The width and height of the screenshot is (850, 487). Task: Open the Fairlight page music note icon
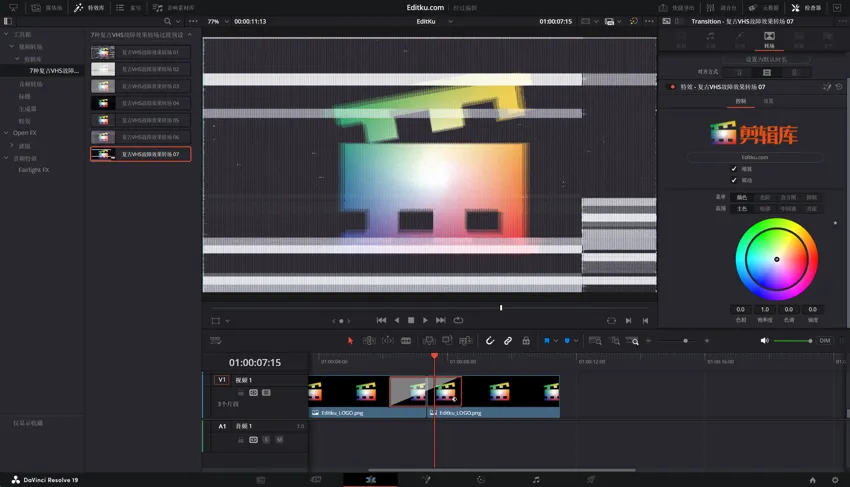click(536, 480)
